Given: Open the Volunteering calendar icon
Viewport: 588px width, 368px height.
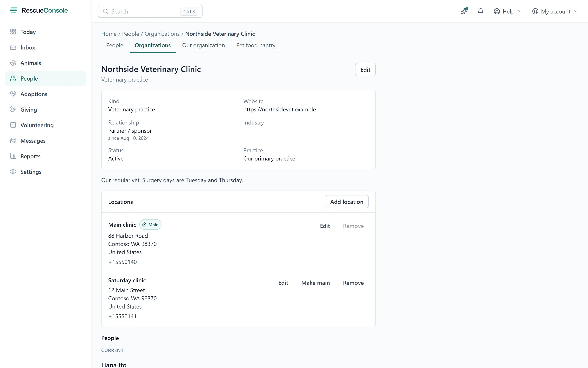Looking at the screenshot, I should (x=13, y=125).
